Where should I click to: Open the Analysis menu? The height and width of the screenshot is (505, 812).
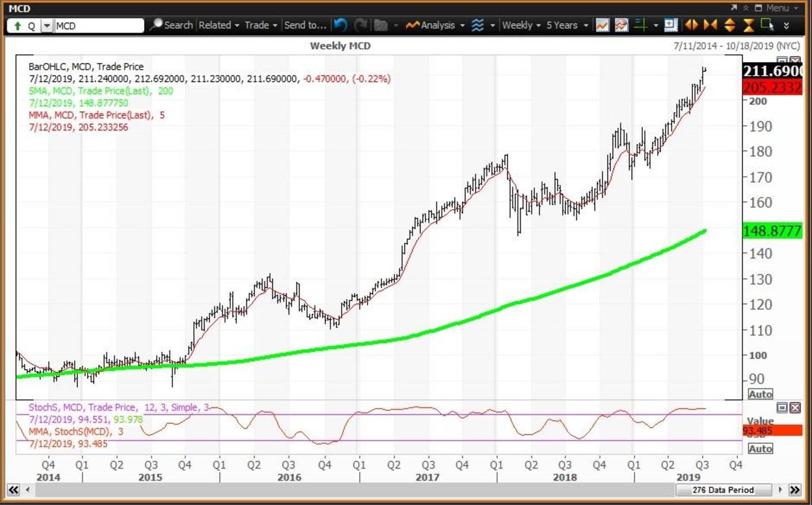point(436,25)
